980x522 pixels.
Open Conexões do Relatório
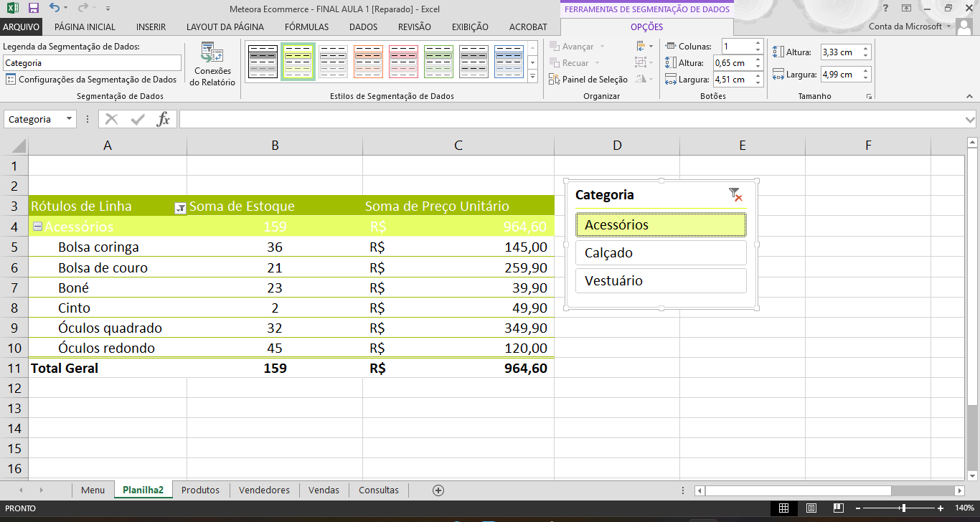[212, 65]
